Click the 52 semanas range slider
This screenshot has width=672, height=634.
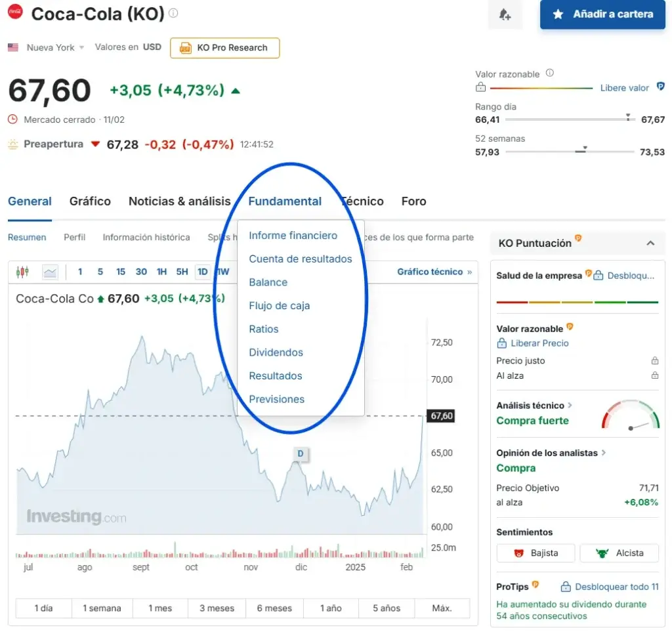click(572, 152)
